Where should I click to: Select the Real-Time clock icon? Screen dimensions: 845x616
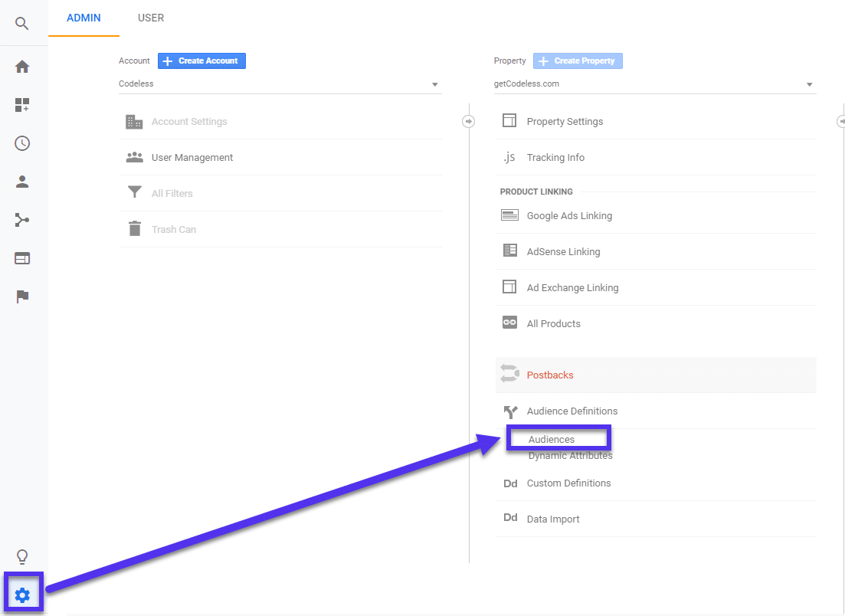click(x=23, y=143)
